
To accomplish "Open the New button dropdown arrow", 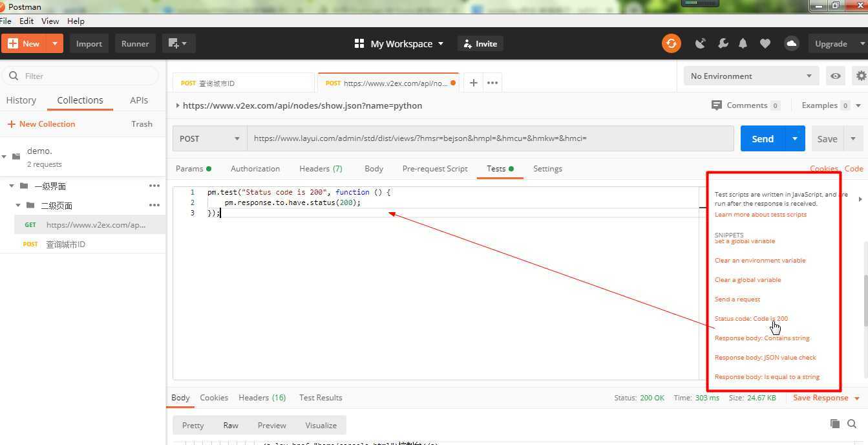I will pos(55,43).
